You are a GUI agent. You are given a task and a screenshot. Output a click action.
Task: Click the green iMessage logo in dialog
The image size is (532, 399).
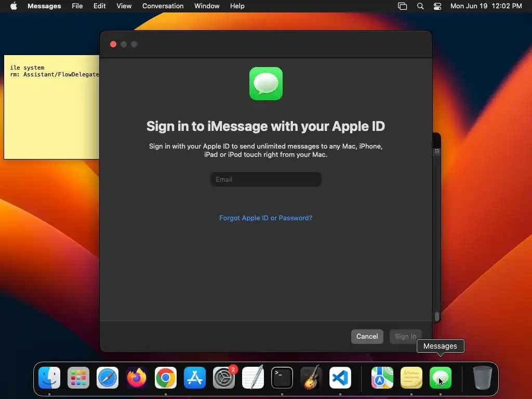point(266,84)
